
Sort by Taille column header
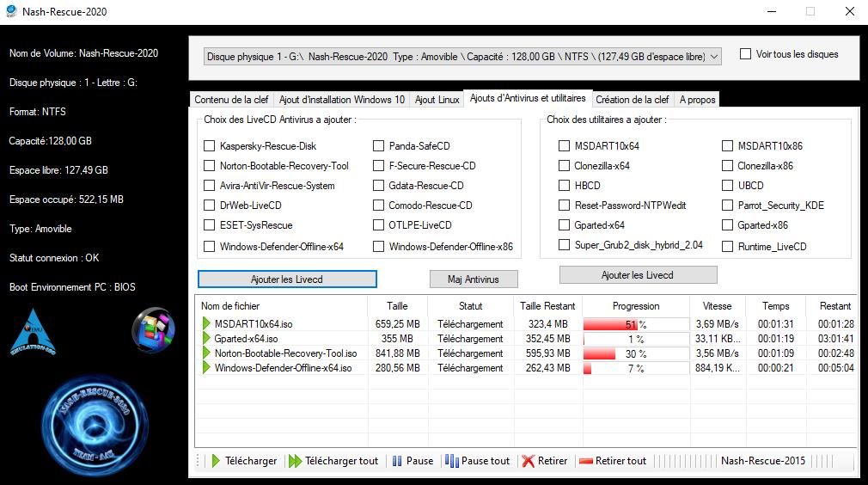coord(397,305)
